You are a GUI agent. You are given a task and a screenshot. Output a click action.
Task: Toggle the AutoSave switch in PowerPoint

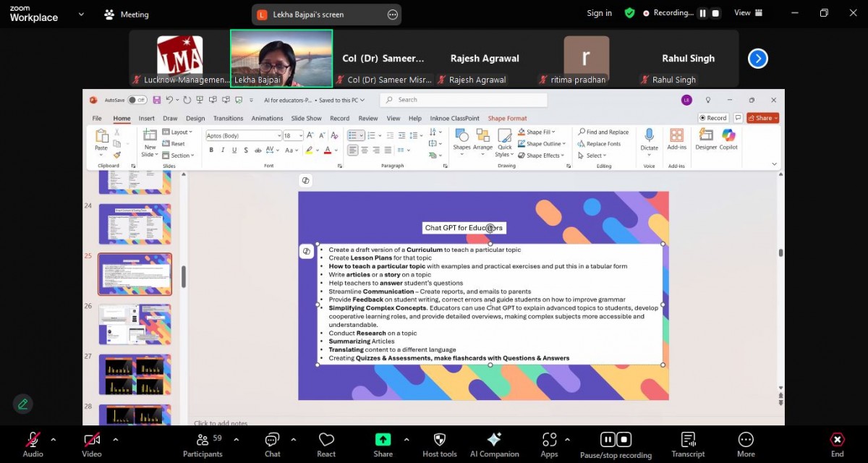pos(137,100)
